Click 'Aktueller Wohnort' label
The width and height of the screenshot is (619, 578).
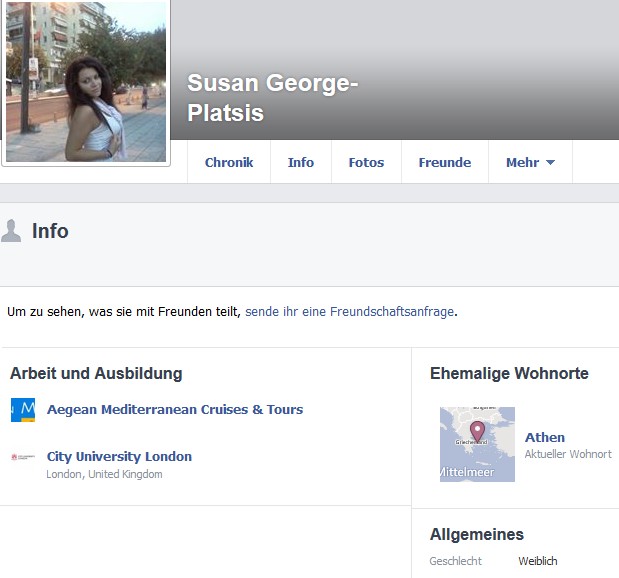click(568, 454)
